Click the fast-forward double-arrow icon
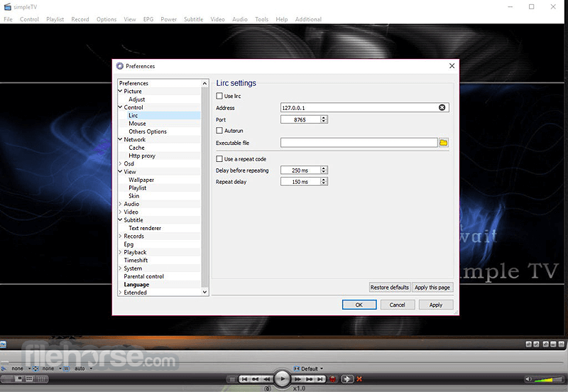This screenshot has width=568, height=392. pyautogui.click(x=297, y=379)
